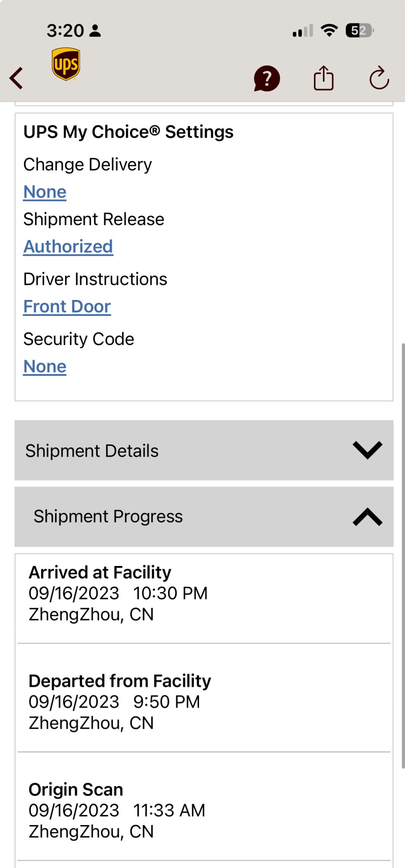Image resolution: width=405 pixels, height=868 pixels.
Task: Expand the Shipment Details chevron
Action: tap(367, 450)
